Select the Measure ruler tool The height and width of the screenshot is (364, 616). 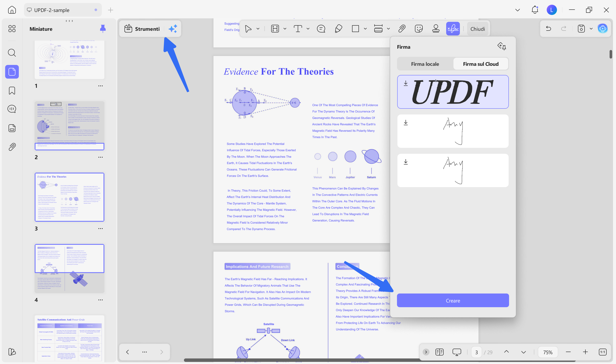coord(378,29)
